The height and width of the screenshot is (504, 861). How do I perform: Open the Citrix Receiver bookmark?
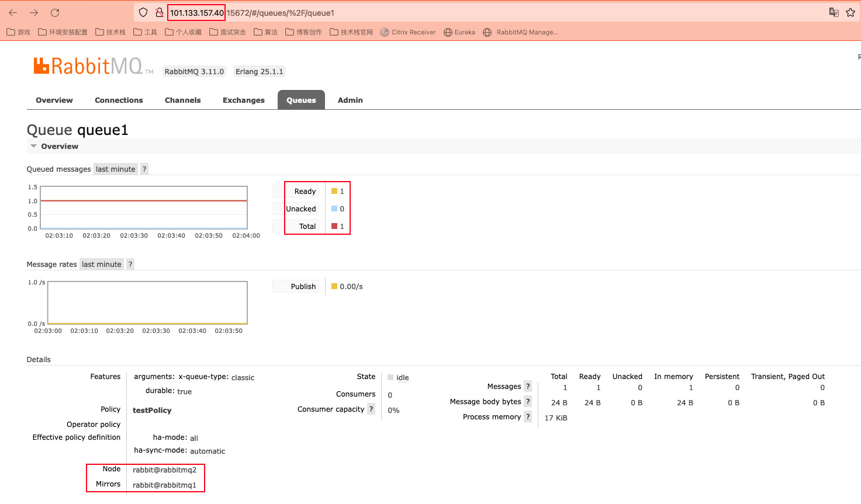tap(408, 32)
